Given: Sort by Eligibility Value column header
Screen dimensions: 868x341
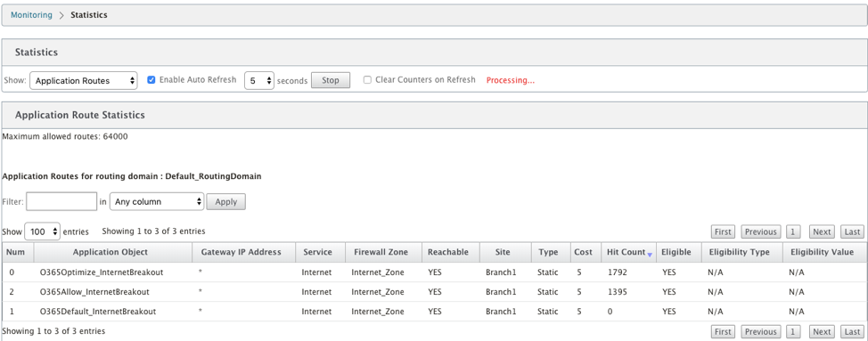Looking at the screenshot, I should point(824,252).
